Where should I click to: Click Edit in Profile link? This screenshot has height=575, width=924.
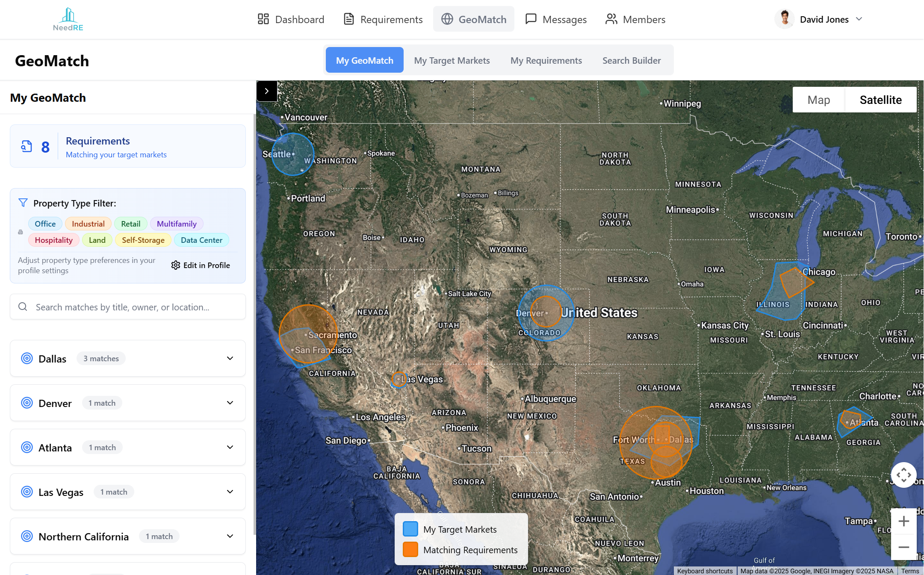point(201,265)
